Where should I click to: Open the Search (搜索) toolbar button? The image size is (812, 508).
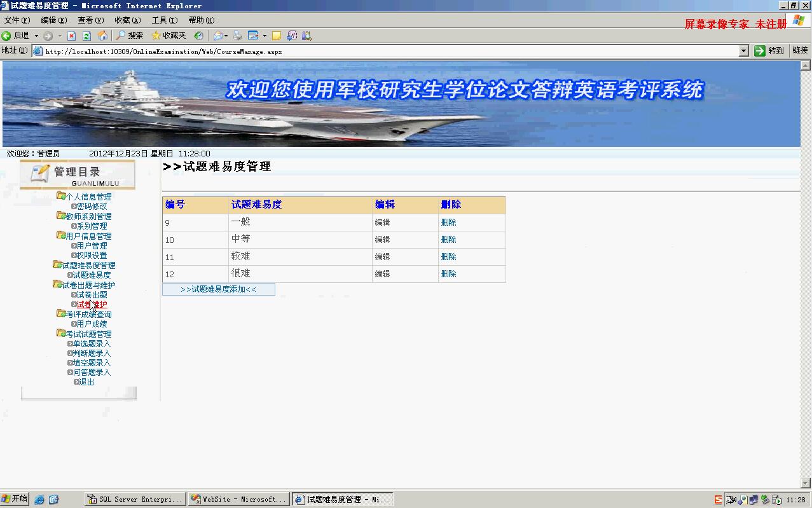tap(130, 36)
